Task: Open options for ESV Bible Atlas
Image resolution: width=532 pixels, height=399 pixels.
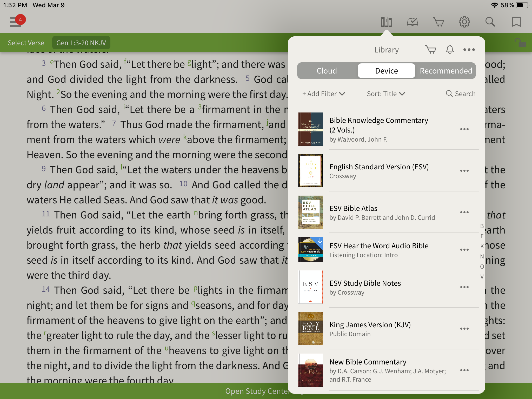Action: (464, 212)
